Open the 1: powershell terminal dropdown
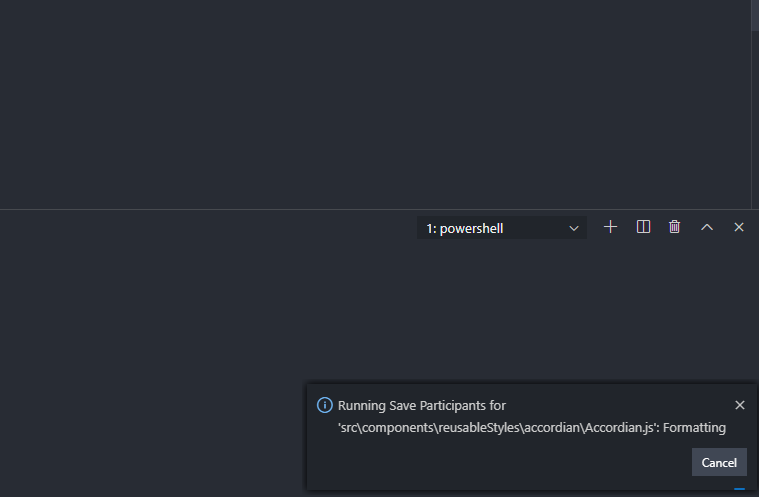Screen dimensions: 759x497 [x=501, y=227]
